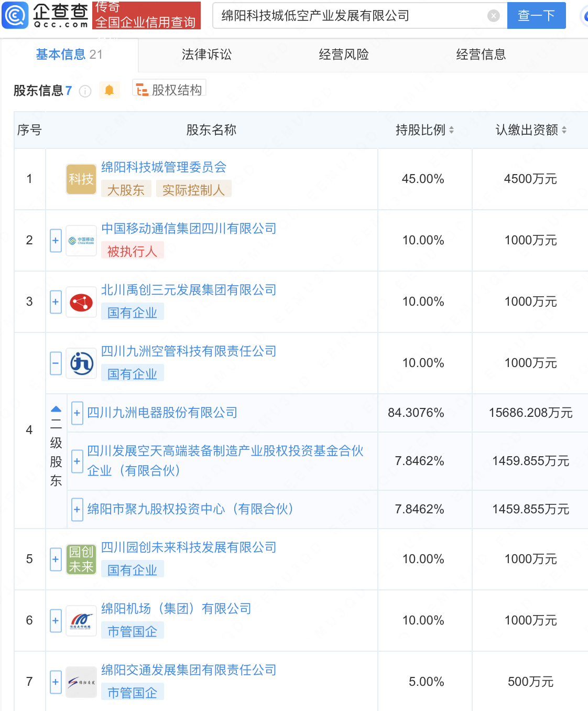Expand the 四川发展空天高端装备制造 fund row
588x711 pixels.
point(77,461)
